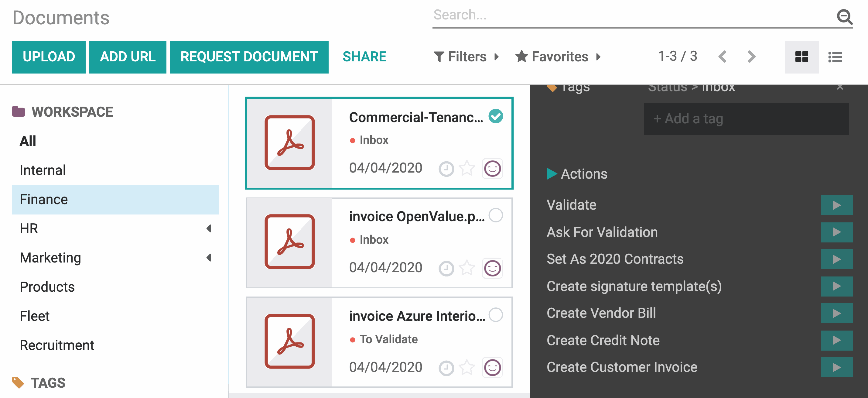This screenshot has height=398, width=868.
Task: Select the invoice OpenValue document circle
Action: 496,215
